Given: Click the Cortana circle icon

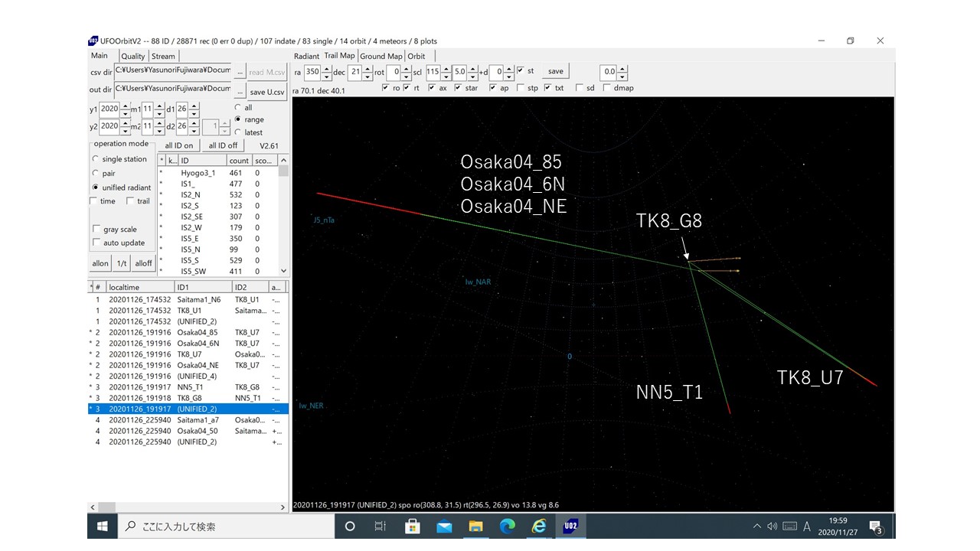Looking at the screenshot, I should click(x=350, y=527).
